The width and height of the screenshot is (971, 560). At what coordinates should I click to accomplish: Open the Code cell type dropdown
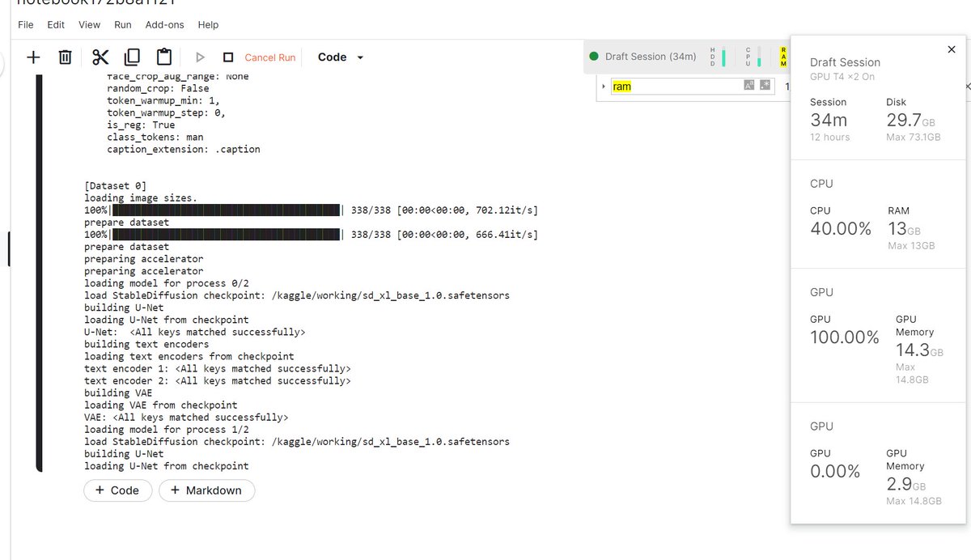[341, 57]
